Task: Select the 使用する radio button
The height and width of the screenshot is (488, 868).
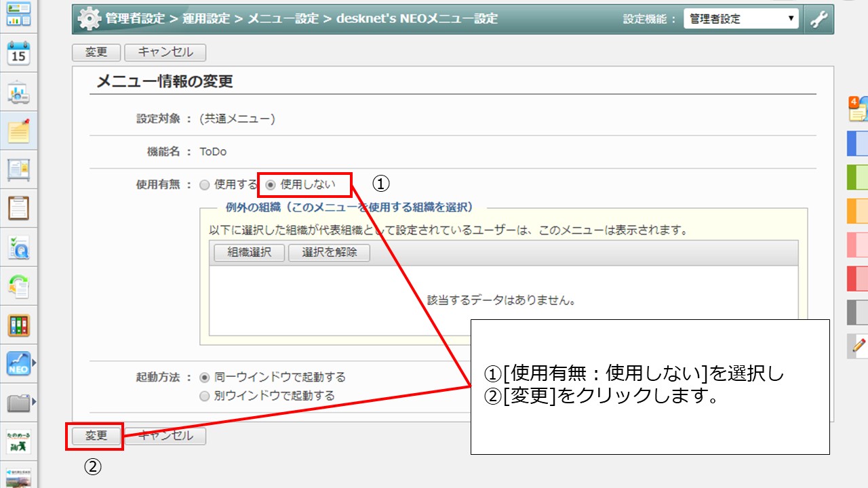Action: [x=205, y=184]
